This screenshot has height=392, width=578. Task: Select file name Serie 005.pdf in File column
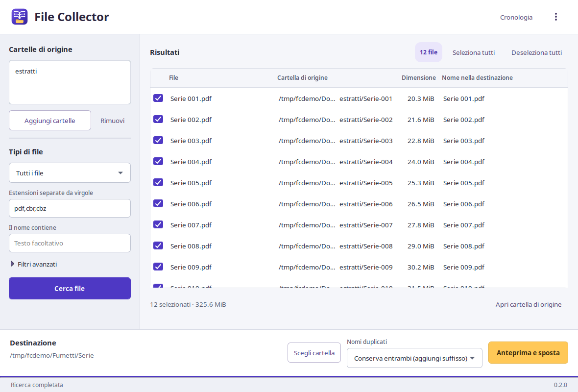(x=191, y=183)
